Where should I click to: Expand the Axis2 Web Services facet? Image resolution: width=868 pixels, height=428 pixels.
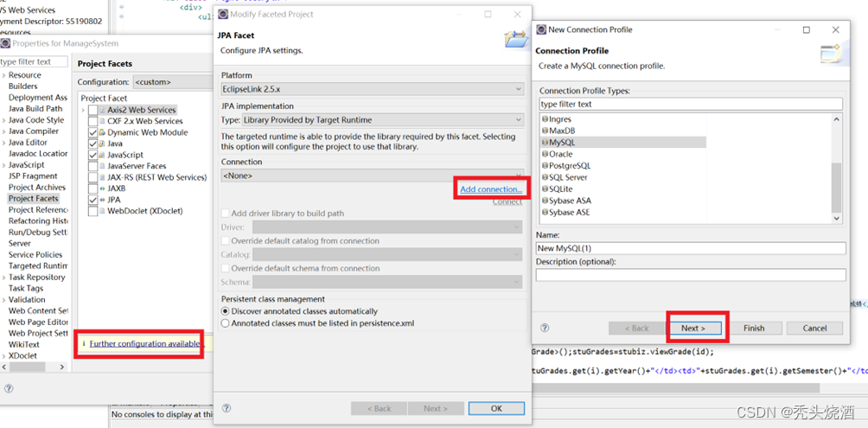coord(84,110)
